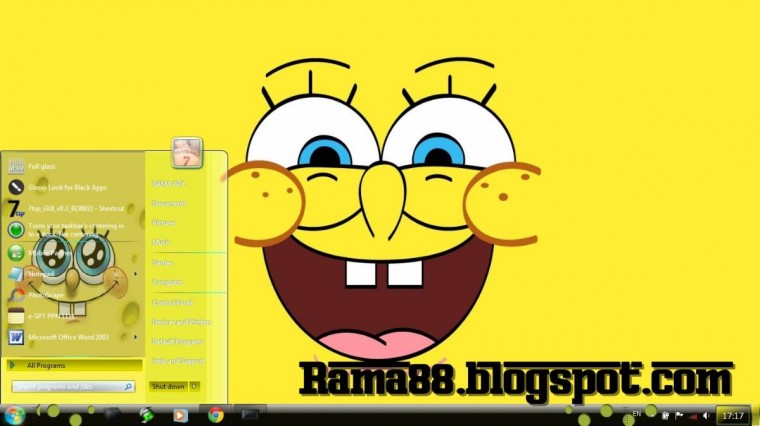Open Games from Start menu
The image size is (760, 426).
point(162,262)
